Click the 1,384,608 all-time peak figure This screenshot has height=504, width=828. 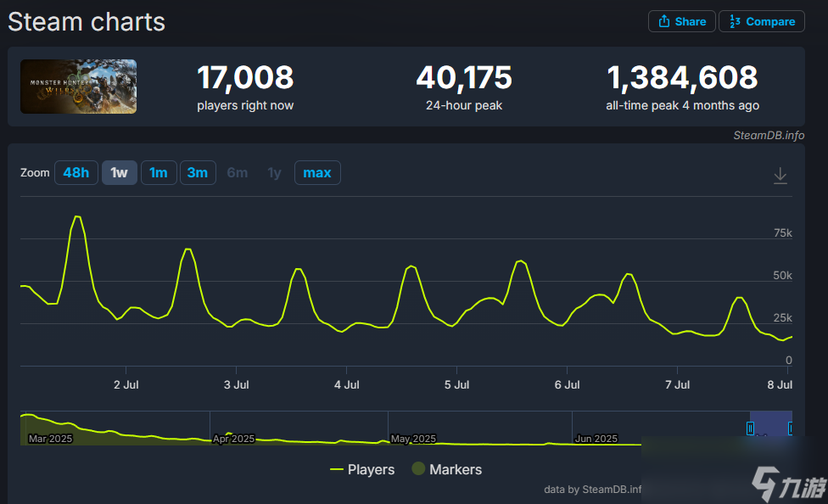coord(682,77)
